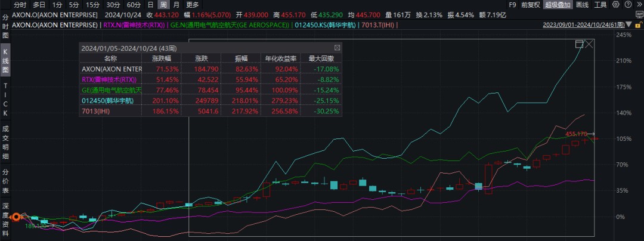Open the 工具 tools menu
Image resolution: width=644 pixels, height=241 pixels.
[x=600, y=5]
